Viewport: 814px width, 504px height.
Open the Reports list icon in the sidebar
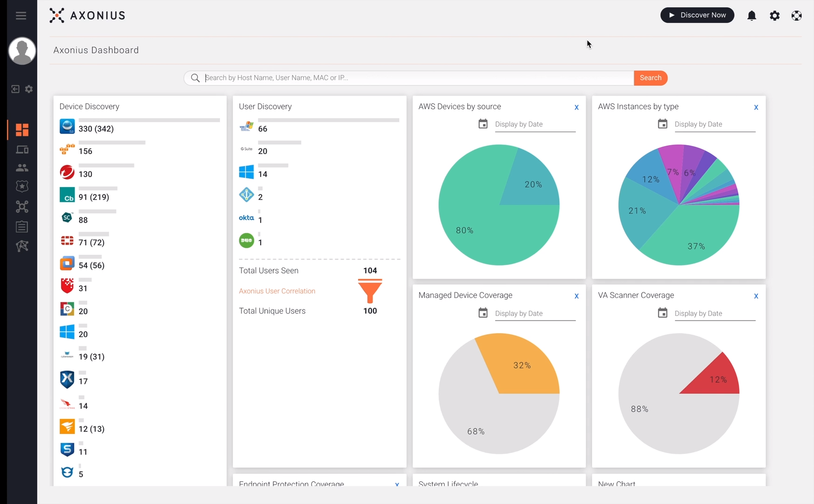pos(22,227)
